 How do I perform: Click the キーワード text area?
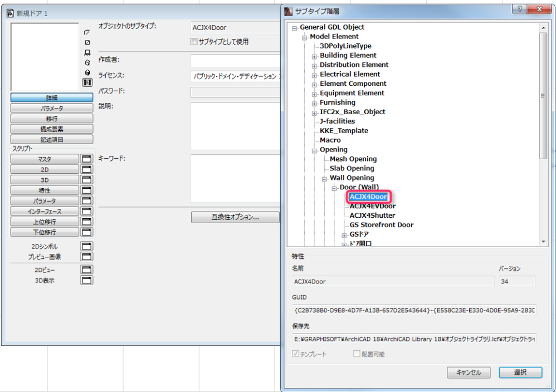pyautogui.click(x=236, y=178)
